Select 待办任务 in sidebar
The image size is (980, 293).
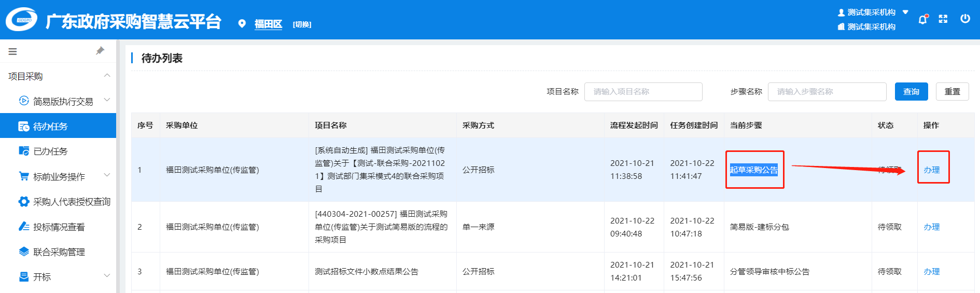pyautogui.click(x=50, y=127)
